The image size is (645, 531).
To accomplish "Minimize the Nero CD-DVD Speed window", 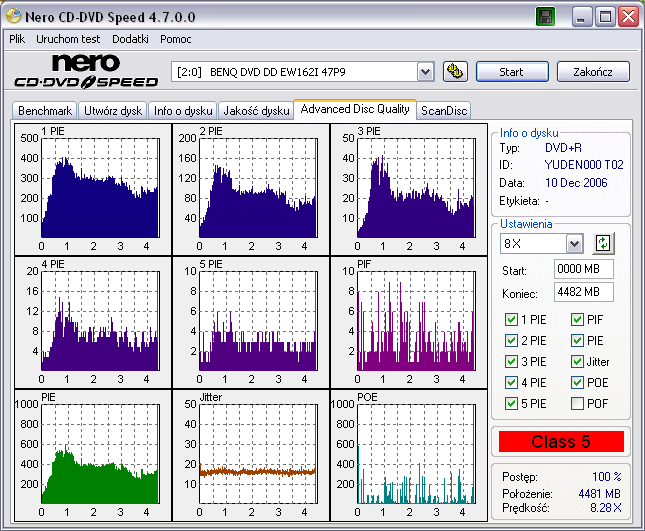I will (x=582, y=17).
